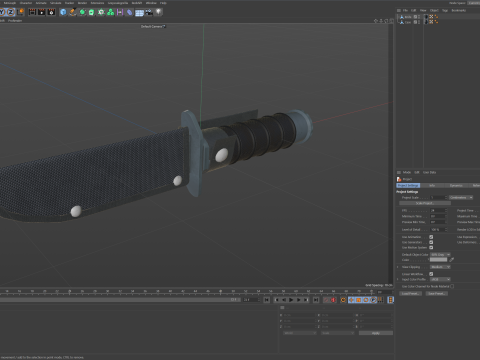
Task: Open the View Clipping dropdown
Action: [440, 267]
